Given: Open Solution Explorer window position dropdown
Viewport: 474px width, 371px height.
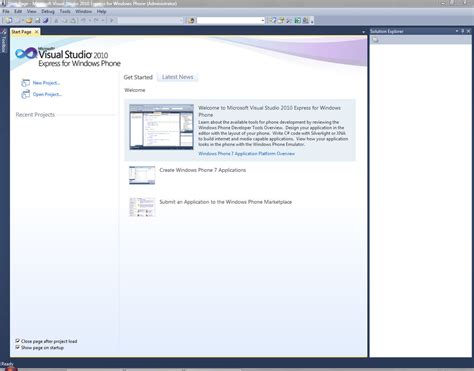Looking at the screenshot, I should coord(457,31).
